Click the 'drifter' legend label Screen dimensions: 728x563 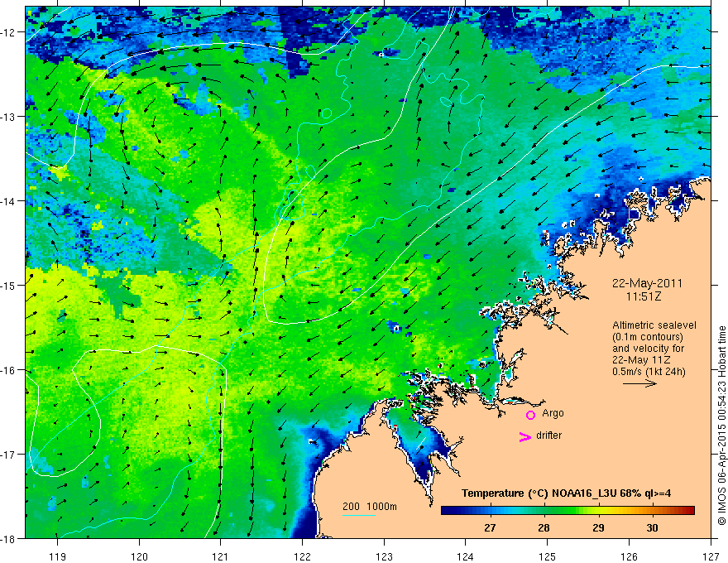click(548, 435)
